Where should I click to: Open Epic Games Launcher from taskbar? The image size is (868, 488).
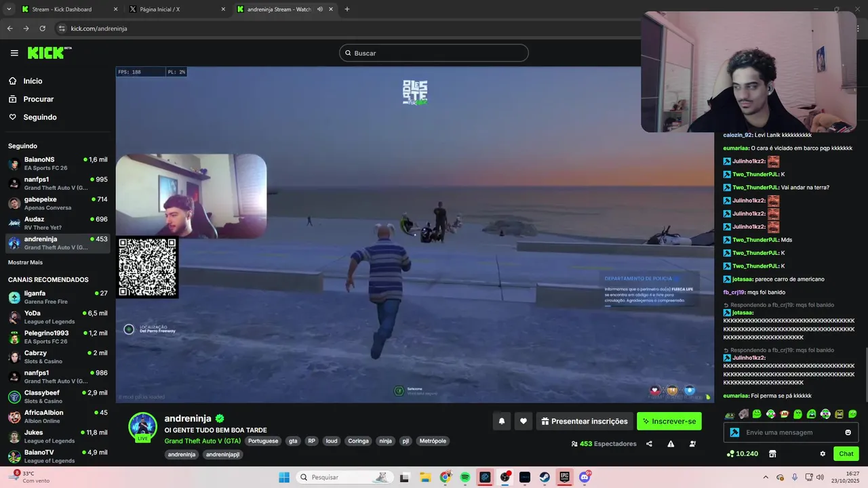tap(564, 477)
